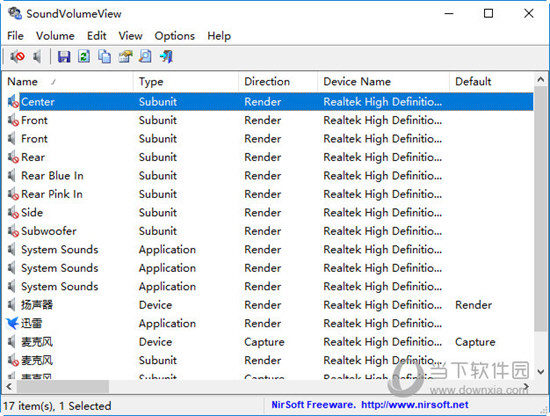Click the Refresh toolbar icon
Screen dimensions: 550x416
pyautogui.click(x=84, y=56)
